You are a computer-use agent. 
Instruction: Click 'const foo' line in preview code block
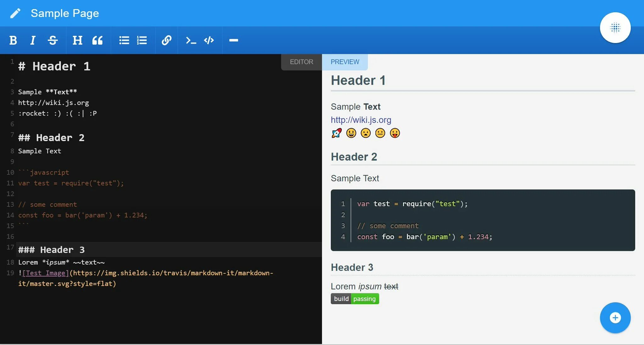[x=425, y=237]
